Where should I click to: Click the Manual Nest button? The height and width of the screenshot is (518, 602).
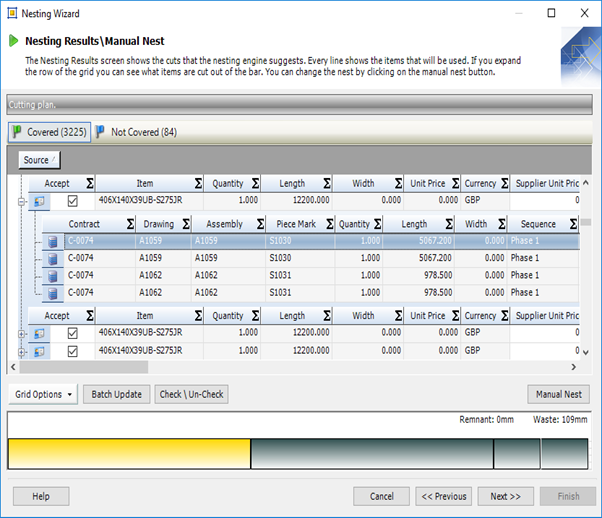pos(558,394)
